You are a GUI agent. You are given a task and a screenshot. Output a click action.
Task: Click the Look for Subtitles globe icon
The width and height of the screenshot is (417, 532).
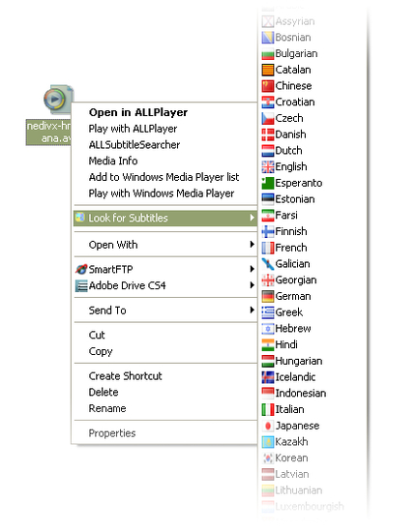click(x=80, y=217)
